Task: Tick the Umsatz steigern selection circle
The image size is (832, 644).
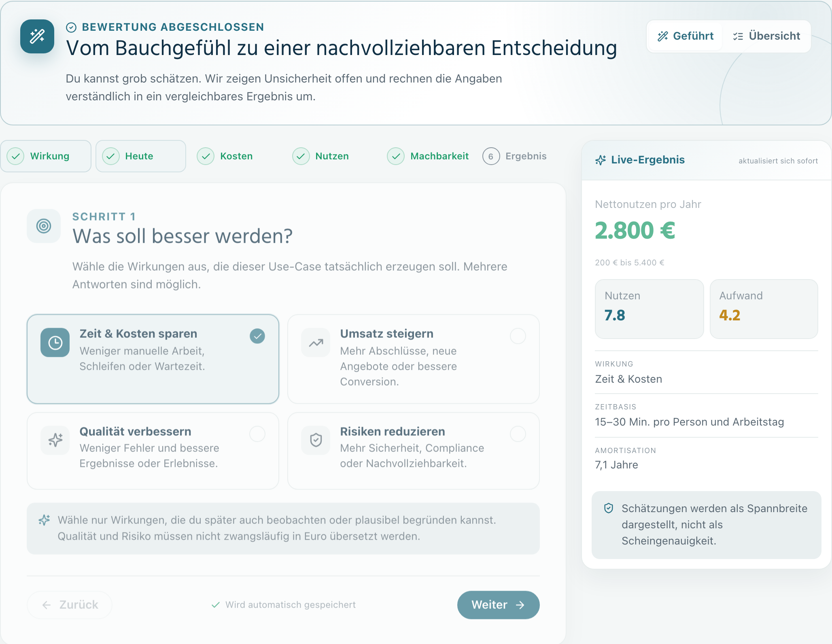Action: tap(518, 336)
